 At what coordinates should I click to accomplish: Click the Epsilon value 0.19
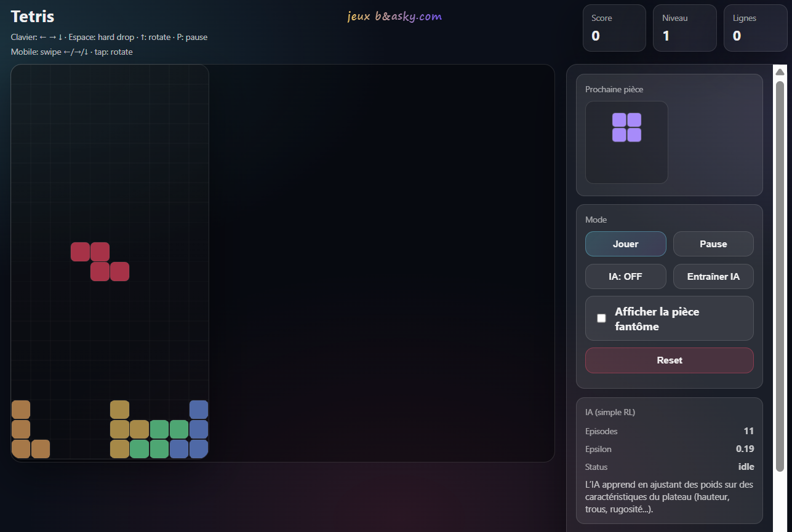click(745, 449)
